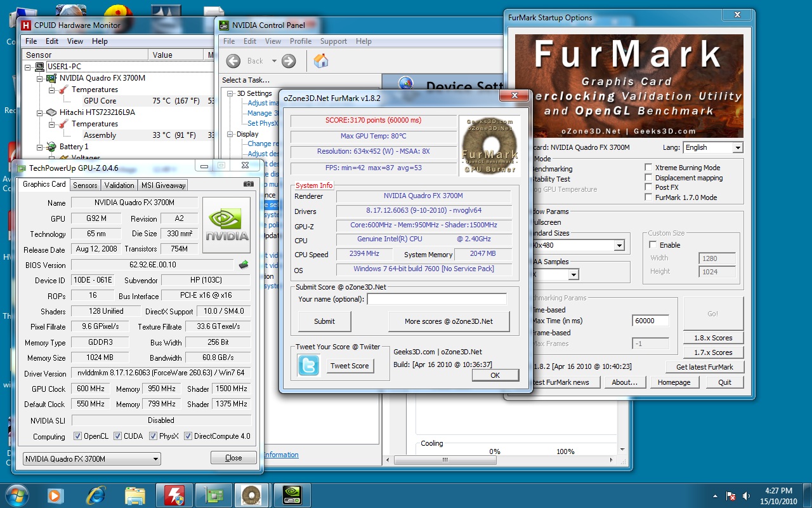This screenshot has width=812, height=508.
Task: Toggle Displacement mapping checkbox
Action: pyautogui.click(x=648, y=178)
